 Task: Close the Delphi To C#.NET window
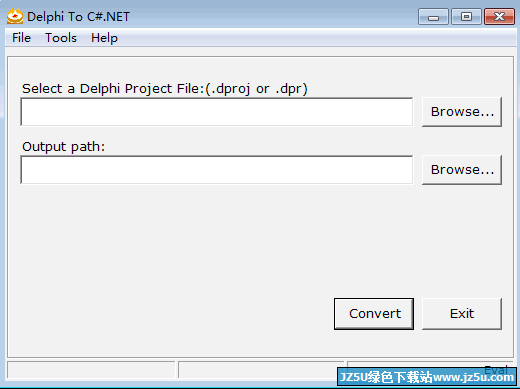(499, 17)
